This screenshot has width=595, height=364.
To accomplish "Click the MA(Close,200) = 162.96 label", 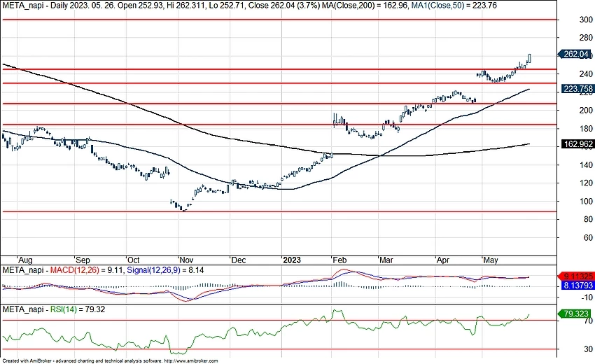I will click(365, 6).
